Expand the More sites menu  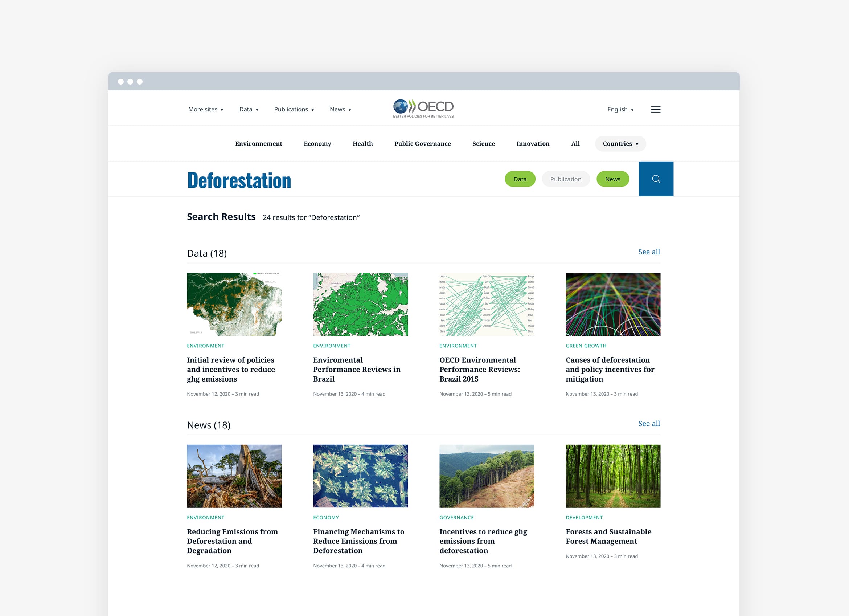pyautogui.click(x=205, y=109)
